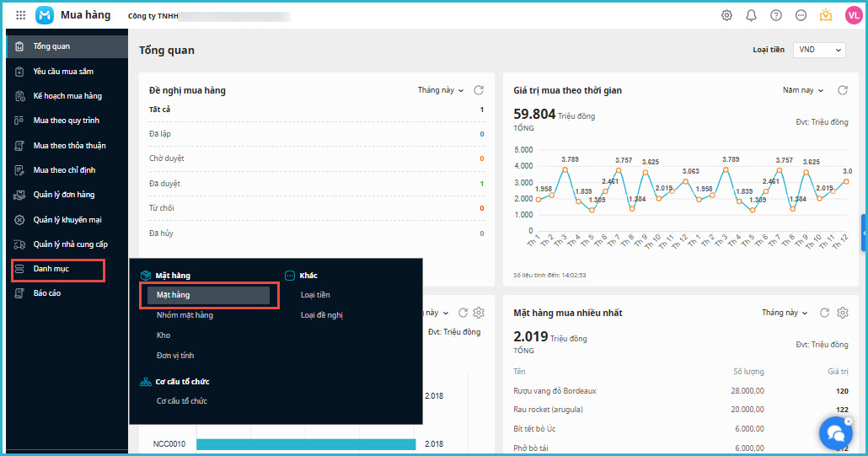The image size is (868, 456).
Task: Click the help question mark icon
Action: pyautogui.click(x=776, y=15)
